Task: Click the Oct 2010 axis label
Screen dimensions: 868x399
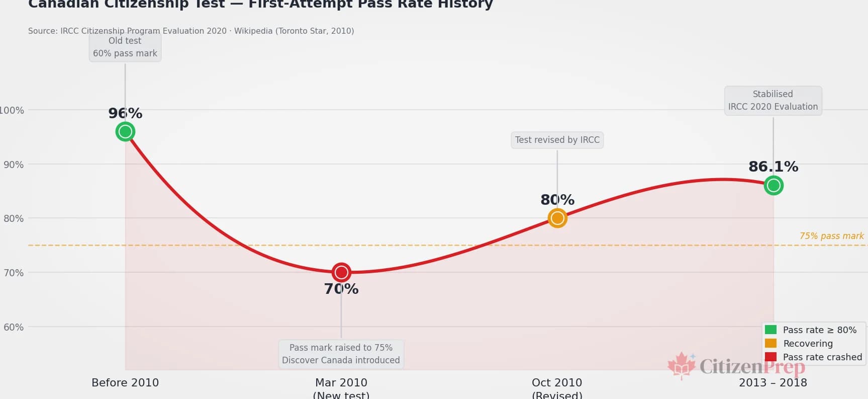Action: pos(557,383)
